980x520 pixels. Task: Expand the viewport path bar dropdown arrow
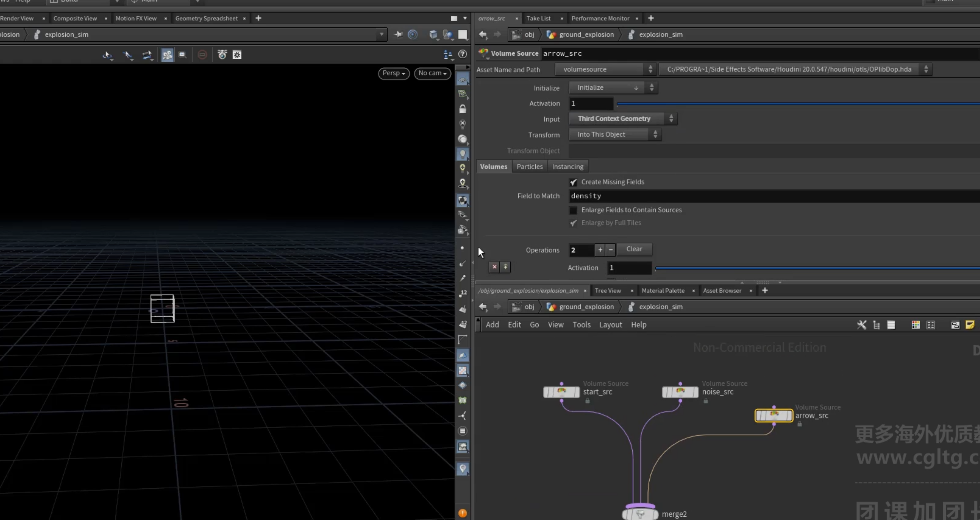382,35
